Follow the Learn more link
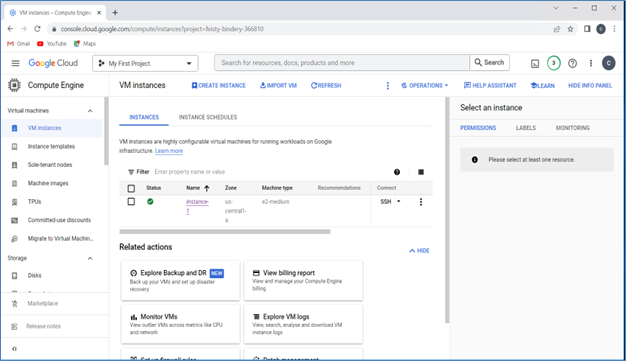 [x=169, y=151]
